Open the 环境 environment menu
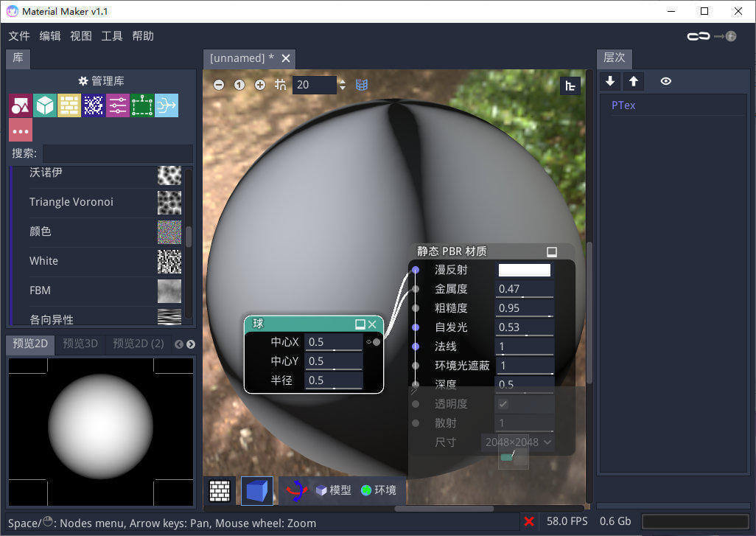 379,490
